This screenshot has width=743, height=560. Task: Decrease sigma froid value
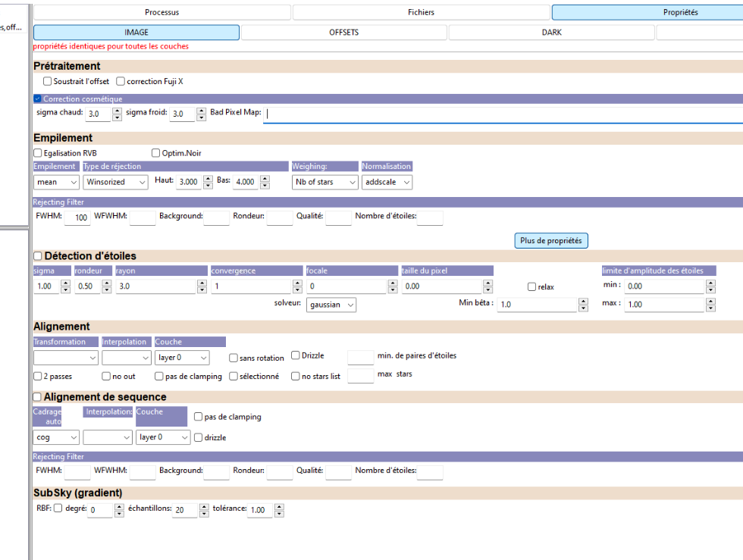[202, 117]
